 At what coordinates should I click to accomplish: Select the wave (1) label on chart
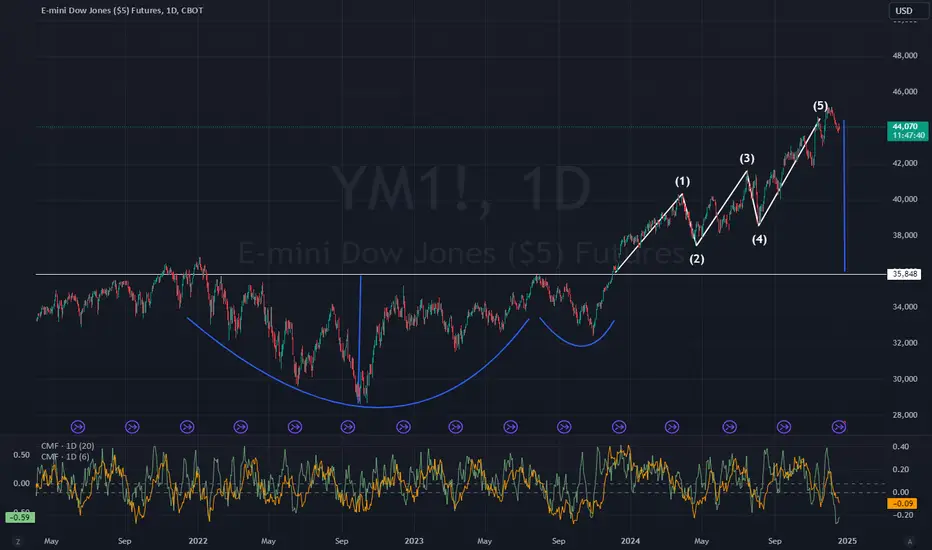(x=682, y=181)
